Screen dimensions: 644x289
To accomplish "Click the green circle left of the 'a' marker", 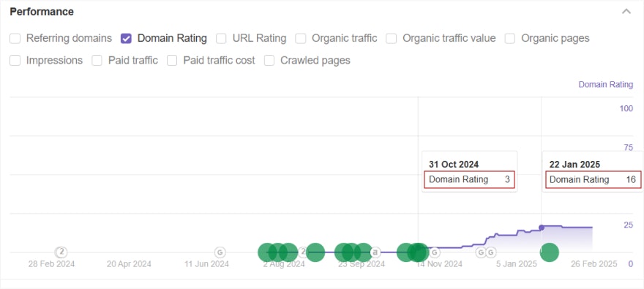I will pos(363,252).
